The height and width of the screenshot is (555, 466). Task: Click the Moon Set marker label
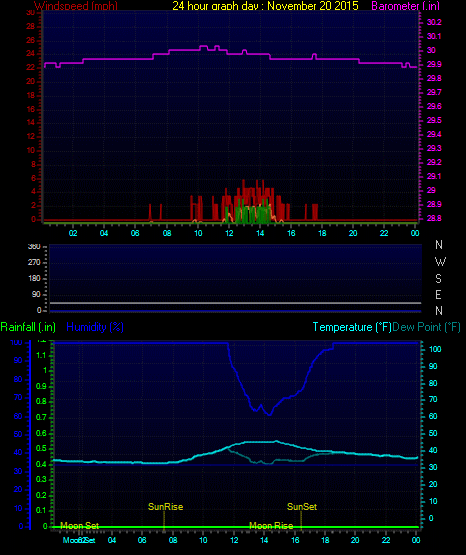[80, 526]
